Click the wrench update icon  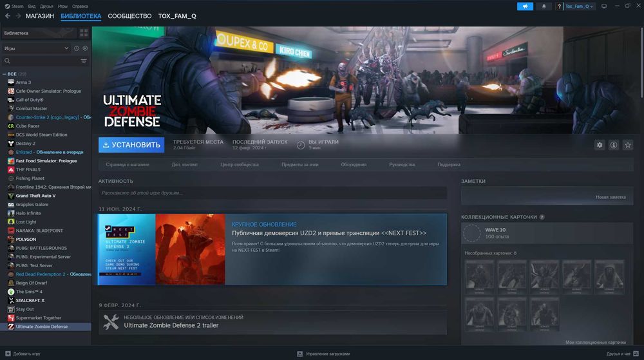(111, 322)
